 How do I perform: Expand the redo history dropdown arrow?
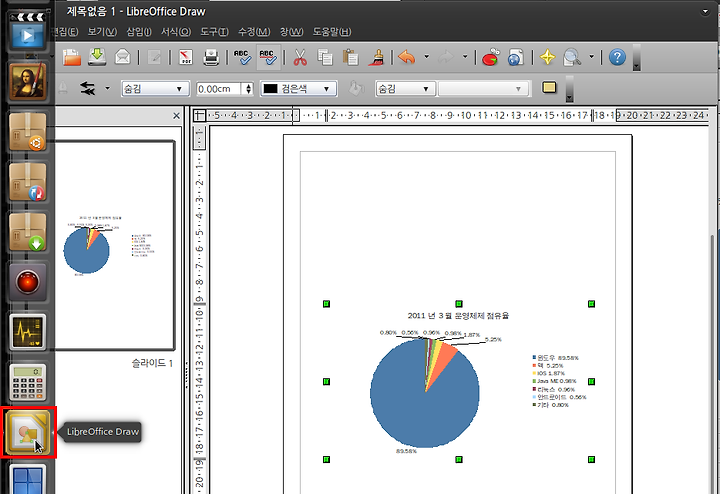pos(465,57)
